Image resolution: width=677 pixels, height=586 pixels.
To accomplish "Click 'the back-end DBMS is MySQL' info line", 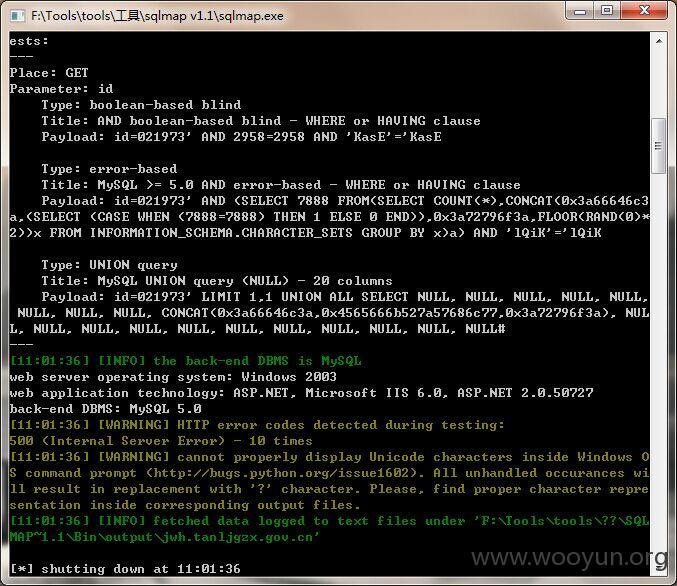I will pos(186,361).
